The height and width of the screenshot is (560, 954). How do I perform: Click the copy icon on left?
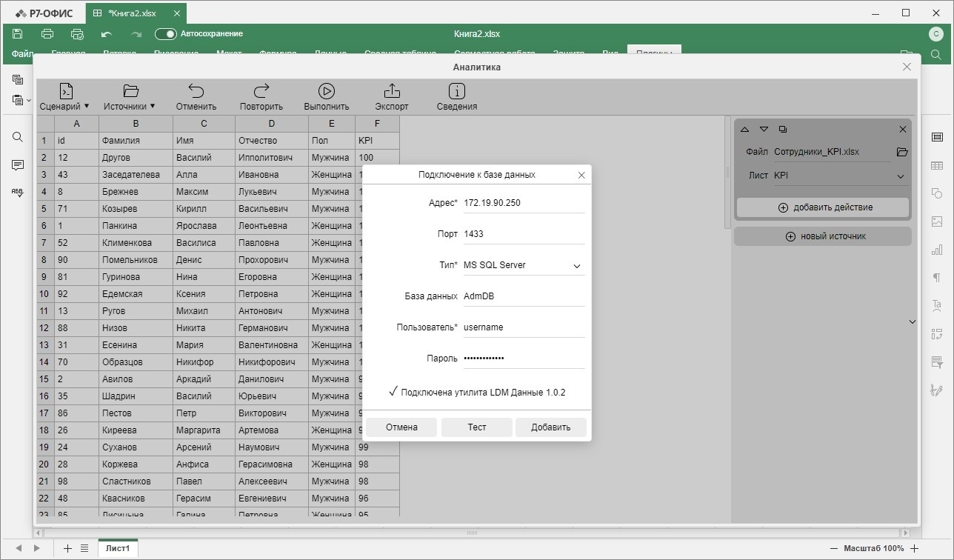18,79
